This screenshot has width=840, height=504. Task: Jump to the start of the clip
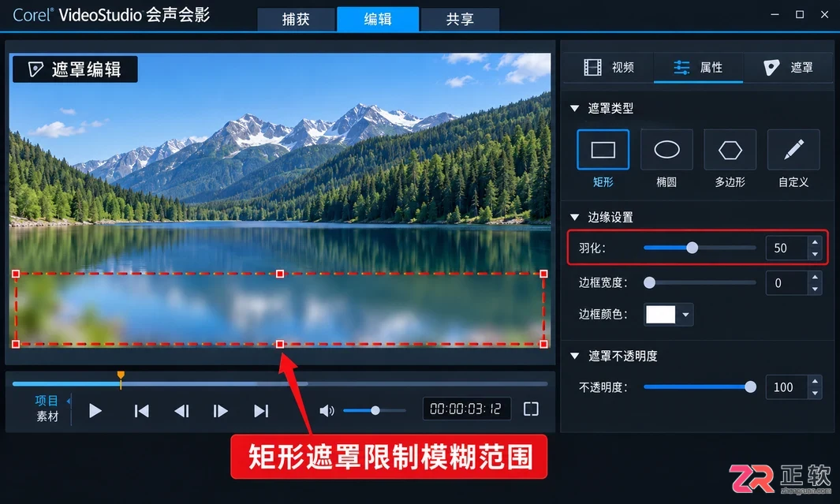[x=141, y=411]
